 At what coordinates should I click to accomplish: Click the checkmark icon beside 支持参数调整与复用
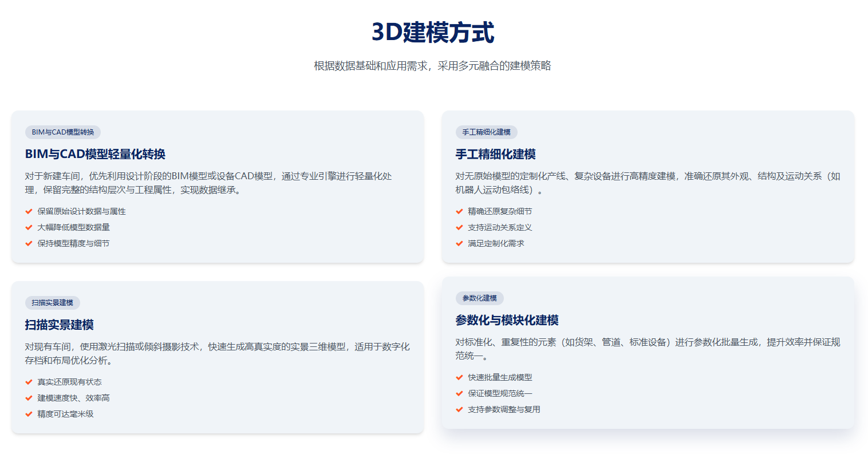pos(459,409)
